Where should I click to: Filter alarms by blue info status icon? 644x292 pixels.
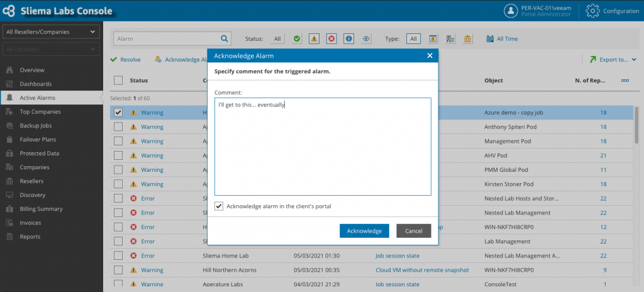(x=348, y=38)
